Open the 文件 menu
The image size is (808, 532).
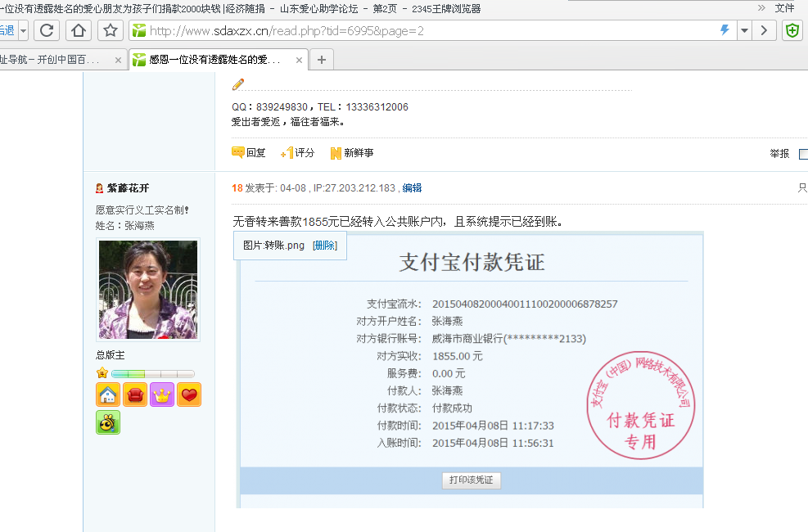784,8
